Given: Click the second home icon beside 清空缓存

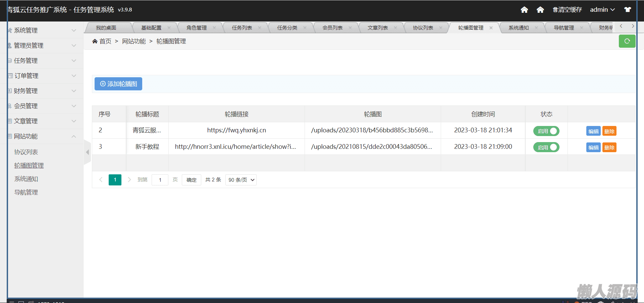Looking at the screenshot, I should click(x=540, y=10).
